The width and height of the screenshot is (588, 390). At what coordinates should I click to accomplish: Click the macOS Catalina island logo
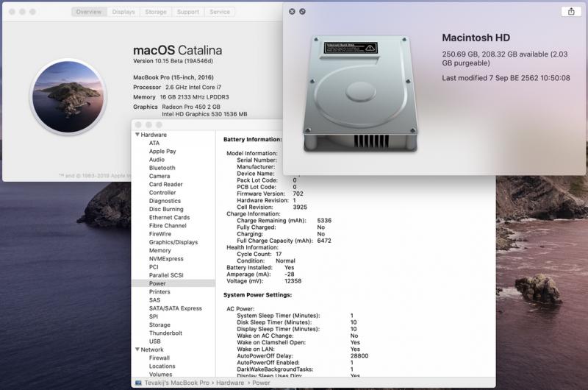point(68,97)
